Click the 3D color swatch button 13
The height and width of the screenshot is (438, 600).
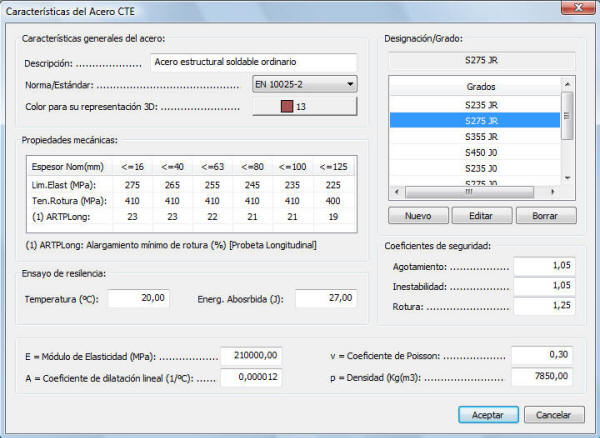coord(305,106)
